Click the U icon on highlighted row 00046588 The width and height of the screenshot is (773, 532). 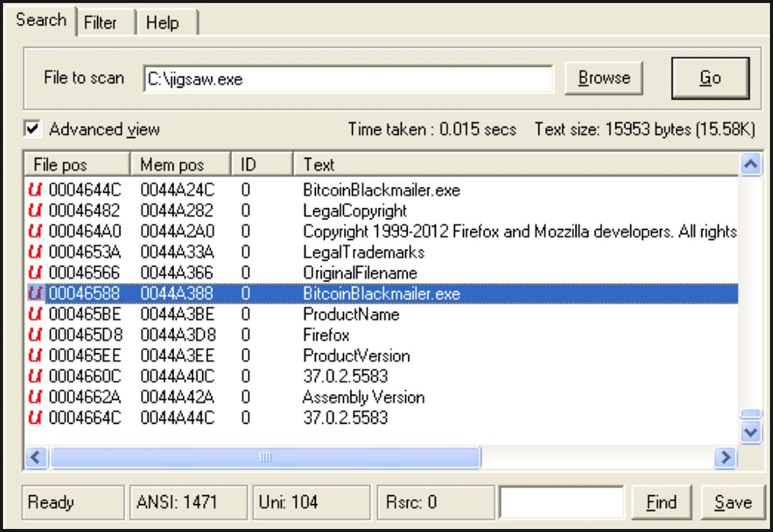[36, 293]
